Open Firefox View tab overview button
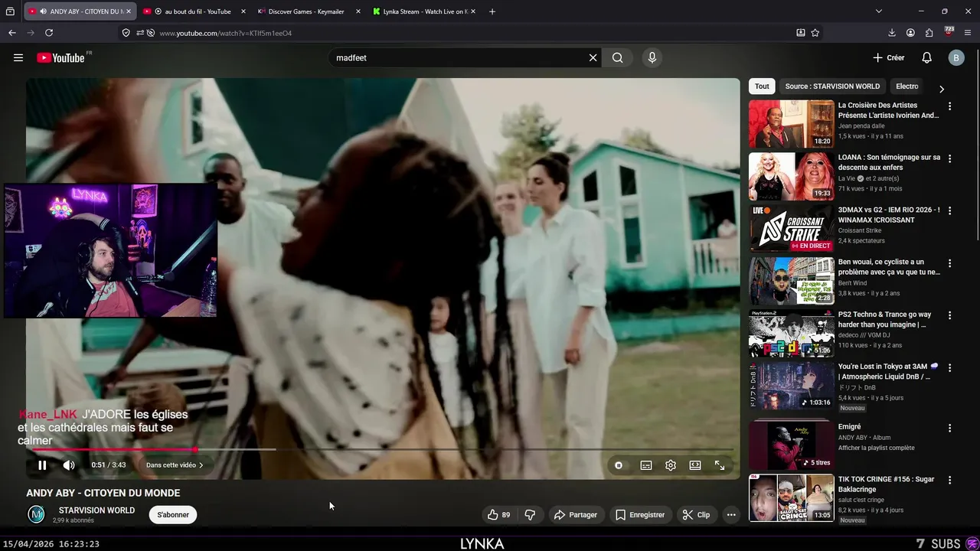This screenshot has width=980, height=551. [10, 11]
